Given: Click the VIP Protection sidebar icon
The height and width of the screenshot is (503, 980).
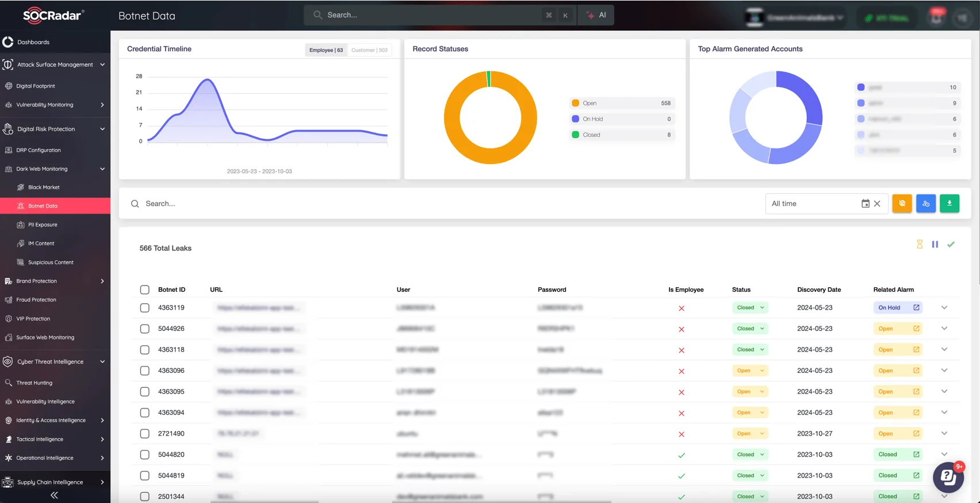Looking at the screenshot, I should click(x=9, y=318).
